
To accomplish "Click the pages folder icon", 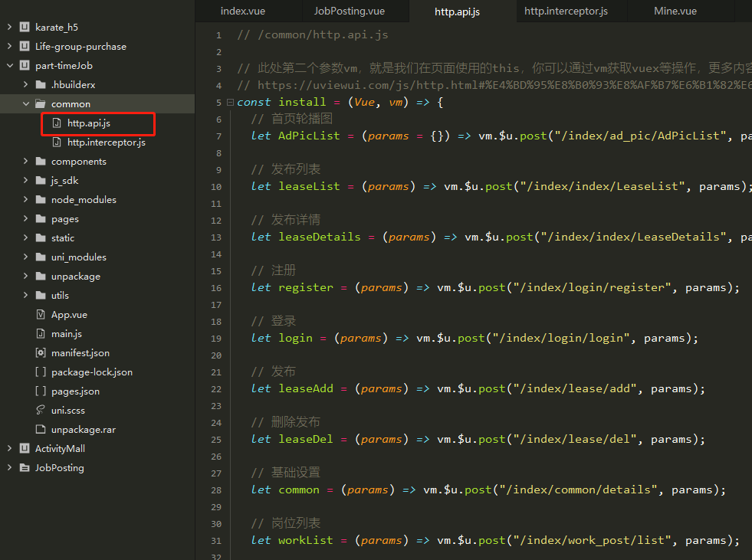I will tap(41, 218).
